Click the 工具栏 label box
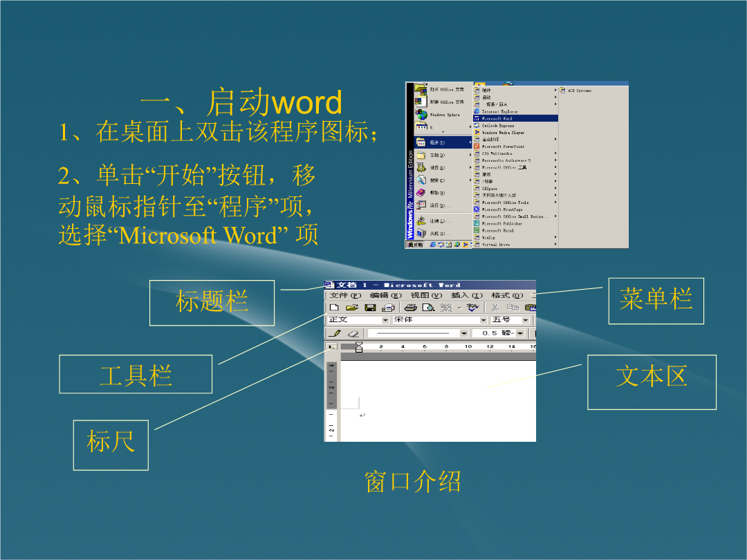Viewport: 747px width, 560px height. [x=136, y=374]
